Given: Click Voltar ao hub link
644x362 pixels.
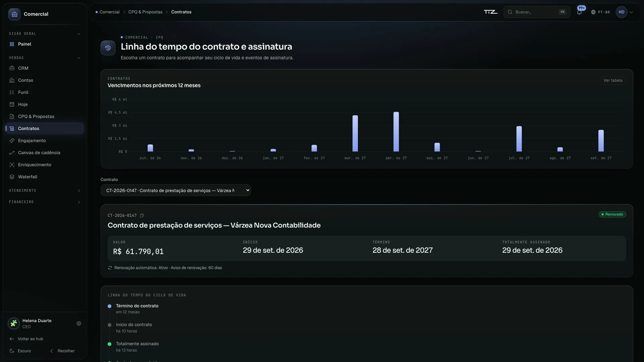Looking at the screenshot, I should (x=26, y=339).
